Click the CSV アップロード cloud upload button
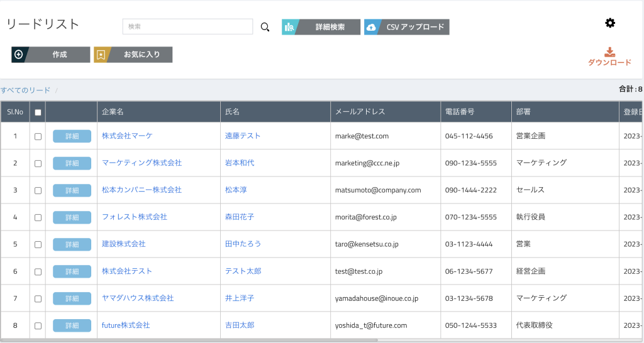 pos(407,27)
